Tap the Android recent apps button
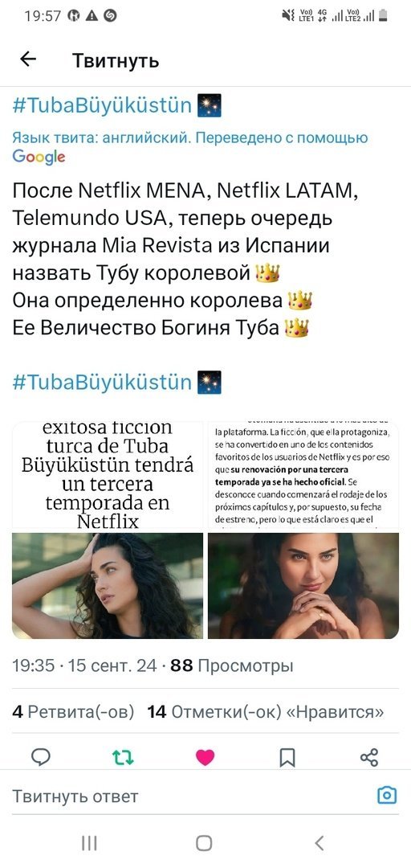The image size is (411, 868). [89, 843]
